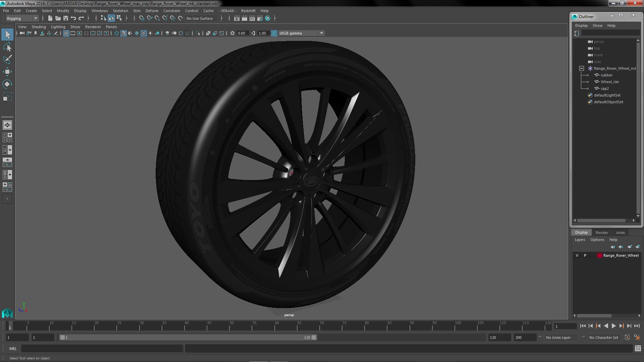Open Layers menu in layer editor
Image resolution: width=644 pixels, height=362 pixels.
click(580, 240)
